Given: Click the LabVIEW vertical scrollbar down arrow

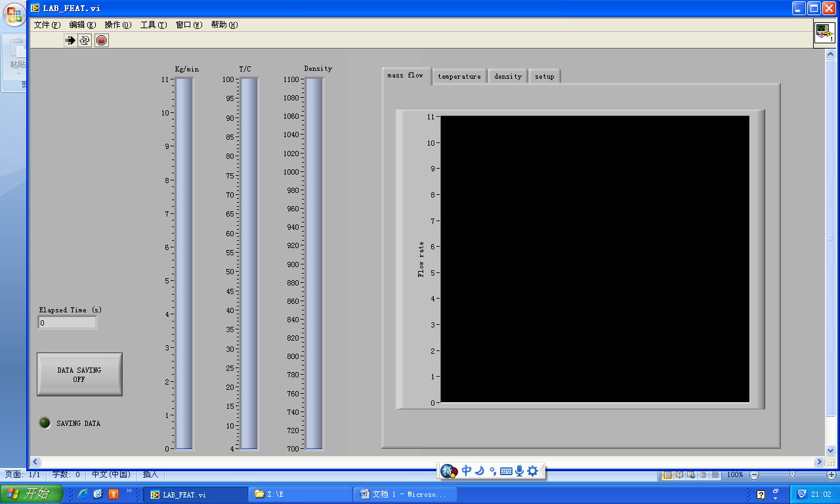Looking at the screenshot, I should (x=830, y=451).
